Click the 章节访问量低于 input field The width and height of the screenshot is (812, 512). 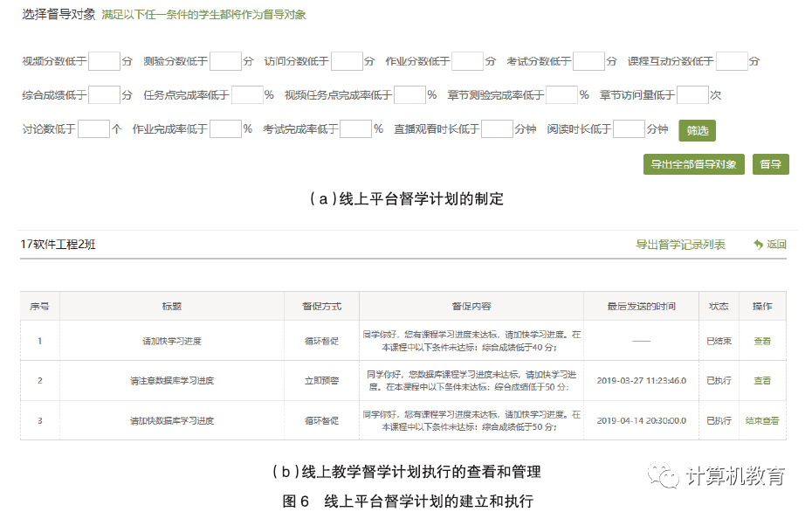point(692,95)
